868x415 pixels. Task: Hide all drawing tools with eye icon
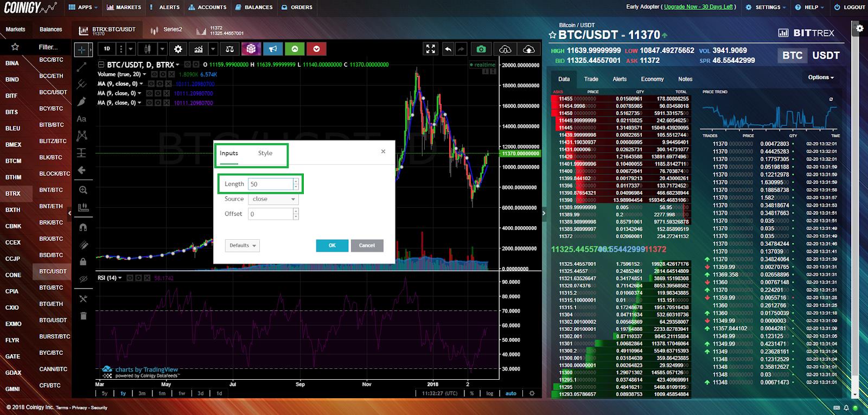pos(83,279)
